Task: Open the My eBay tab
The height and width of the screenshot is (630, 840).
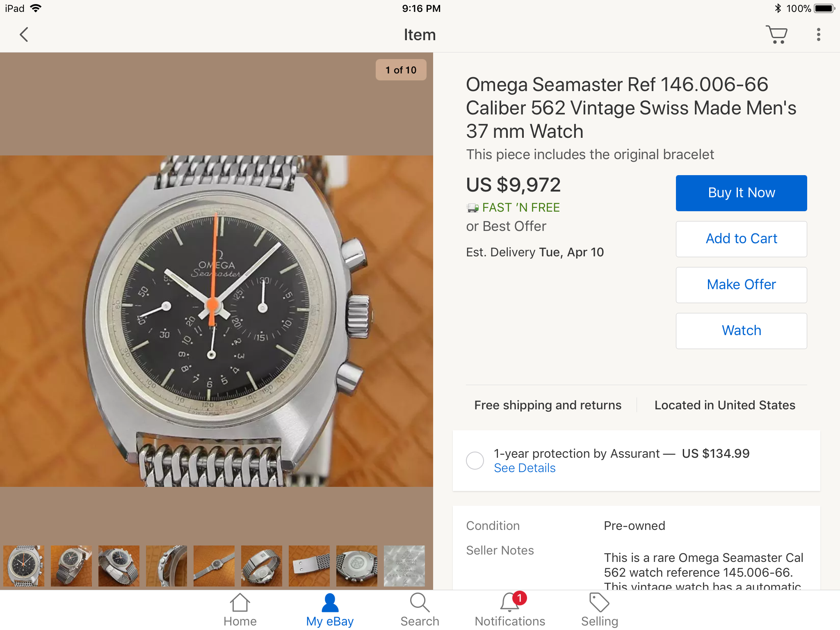Action: [x=330, y=610]
